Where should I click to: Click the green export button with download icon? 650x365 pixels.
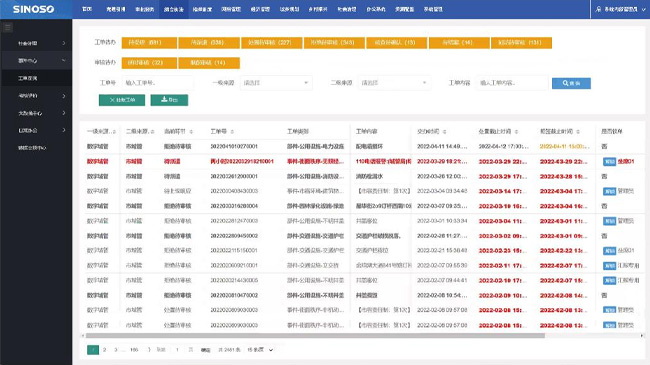coord(169,100)
